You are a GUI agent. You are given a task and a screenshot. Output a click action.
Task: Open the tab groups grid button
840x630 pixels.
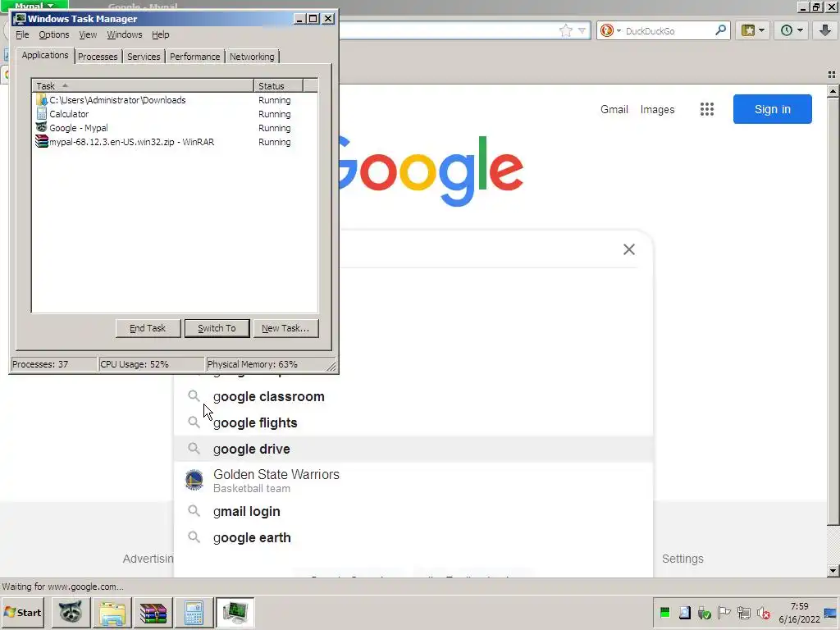tap(832, 75)
